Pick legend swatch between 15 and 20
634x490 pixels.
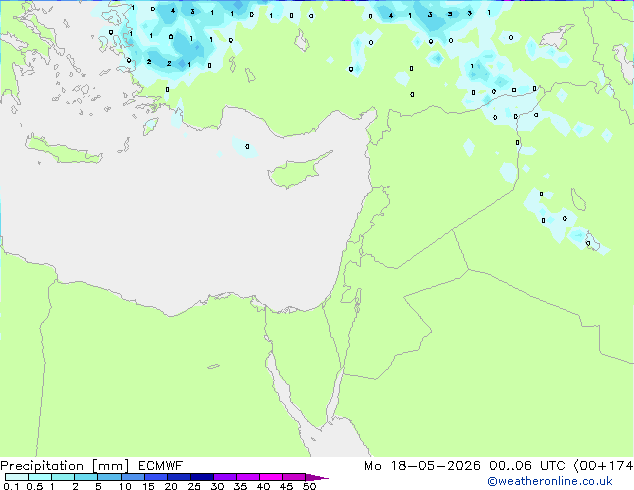[x=155, y=477]
